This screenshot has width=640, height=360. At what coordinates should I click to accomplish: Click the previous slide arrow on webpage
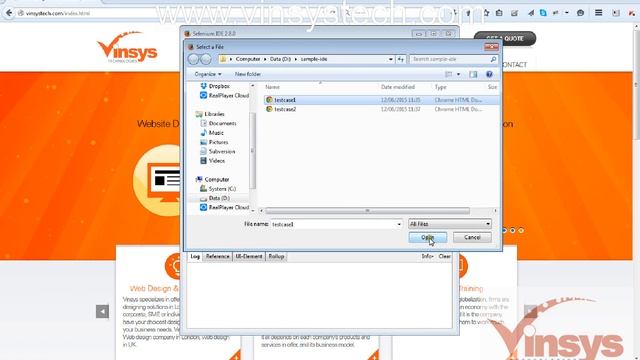(102, 311)
